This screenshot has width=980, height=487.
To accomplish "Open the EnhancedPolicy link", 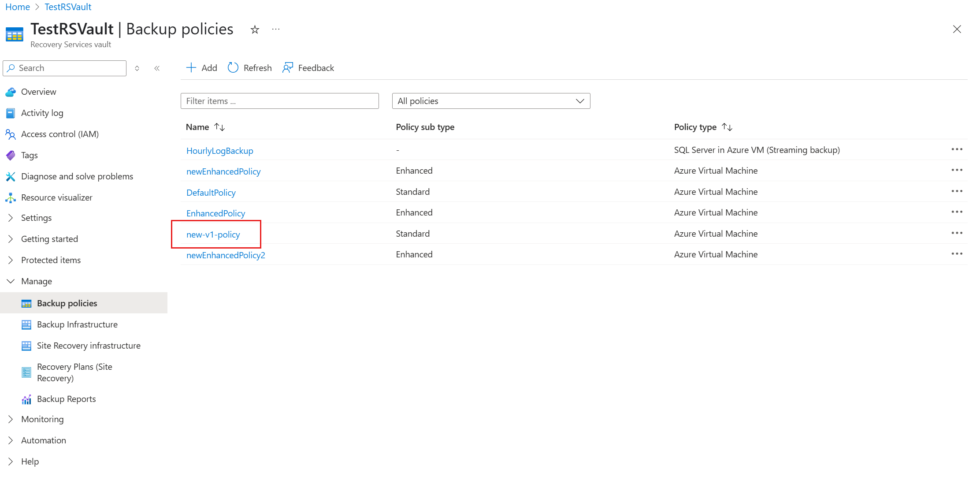I will [x=215, y=213].
